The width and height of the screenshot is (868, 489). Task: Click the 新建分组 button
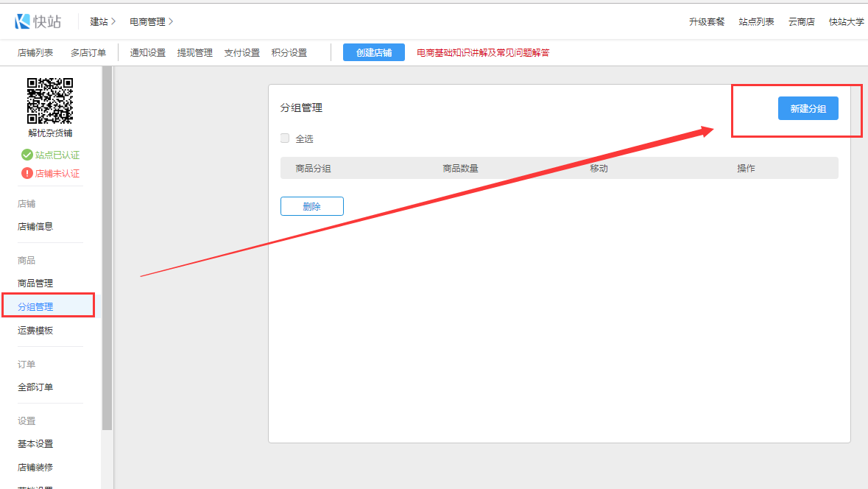[808, 108]
